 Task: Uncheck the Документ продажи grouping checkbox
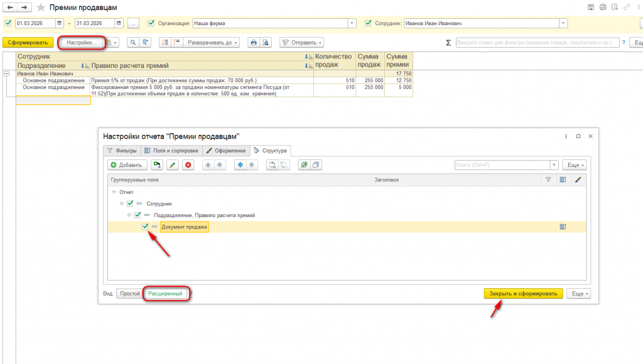click(145, 227)
